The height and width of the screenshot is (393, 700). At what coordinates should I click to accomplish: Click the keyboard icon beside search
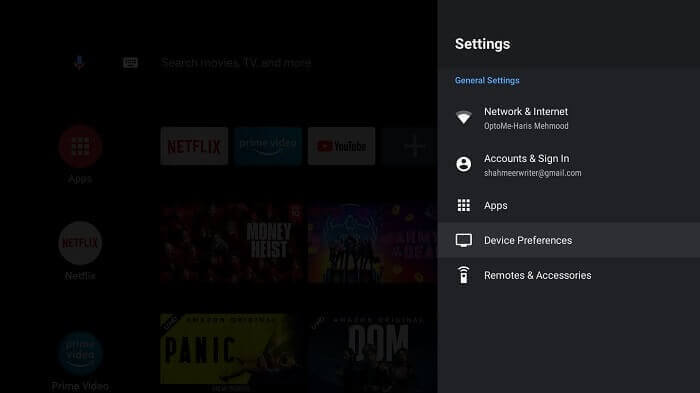coord(130,63)
